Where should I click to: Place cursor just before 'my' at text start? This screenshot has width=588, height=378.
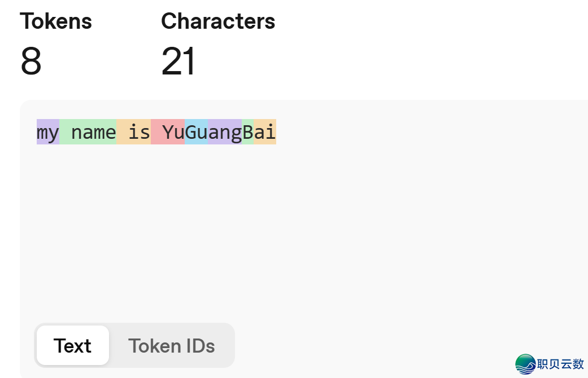coord(37,133)
